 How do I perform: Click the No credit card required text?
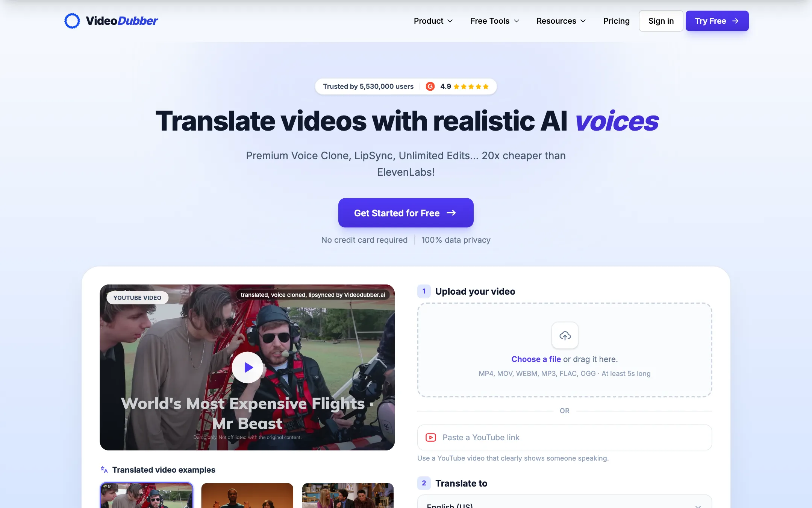tap(364, 240)
